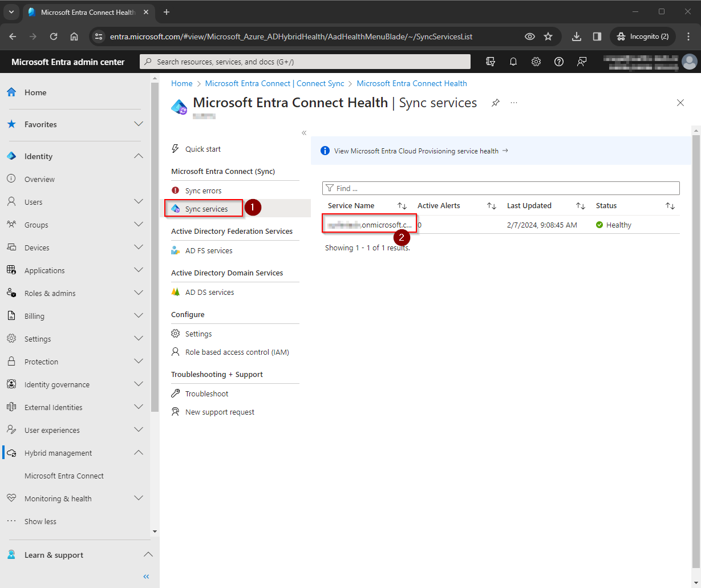Expand the Users menu
The width and height of the screenshot is (701, 588).
pos(138,201)
